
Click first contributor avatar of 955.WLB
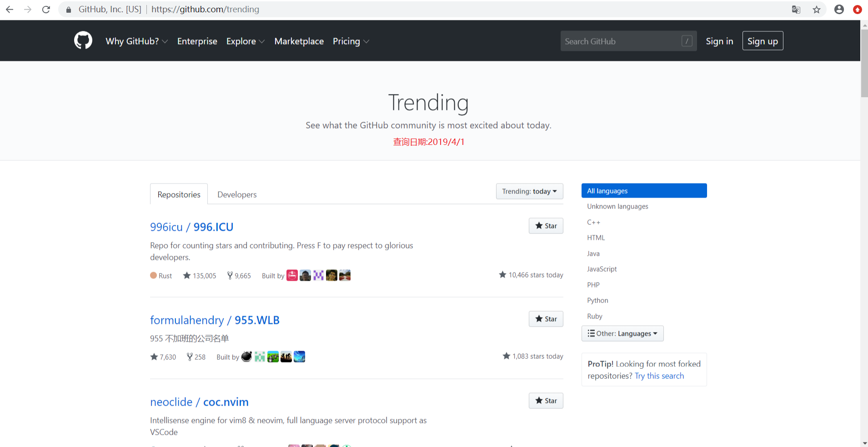point(246,357)
